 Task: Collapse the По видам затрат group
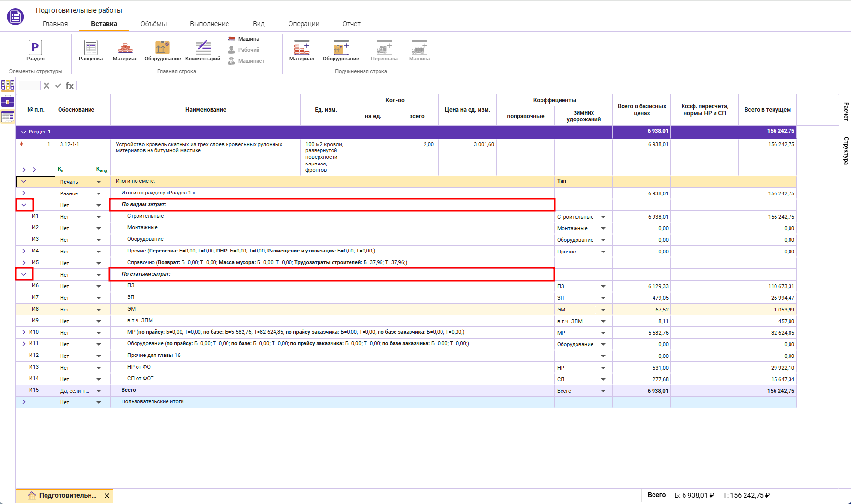(x=24, y=205)
